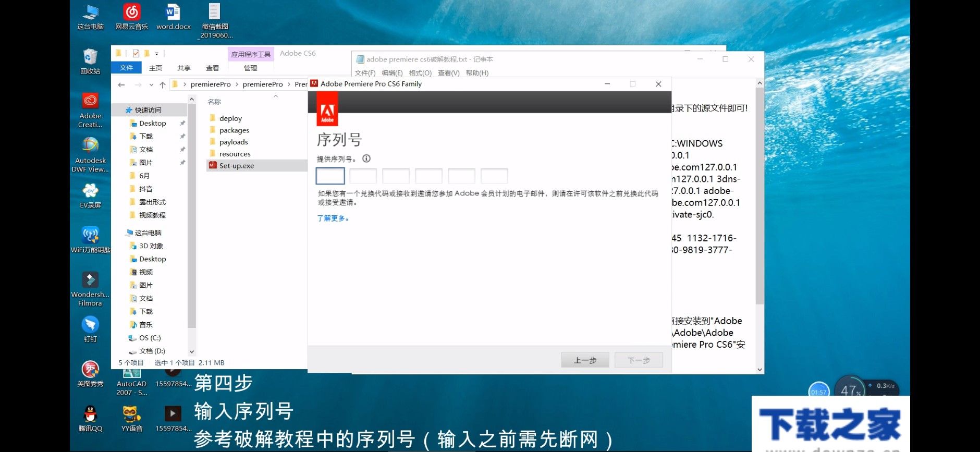Viewport: 980px width, 452px height.
Task: Open the Adobe Creative Cloud desktop icon
Action: [x=90, y=110]
